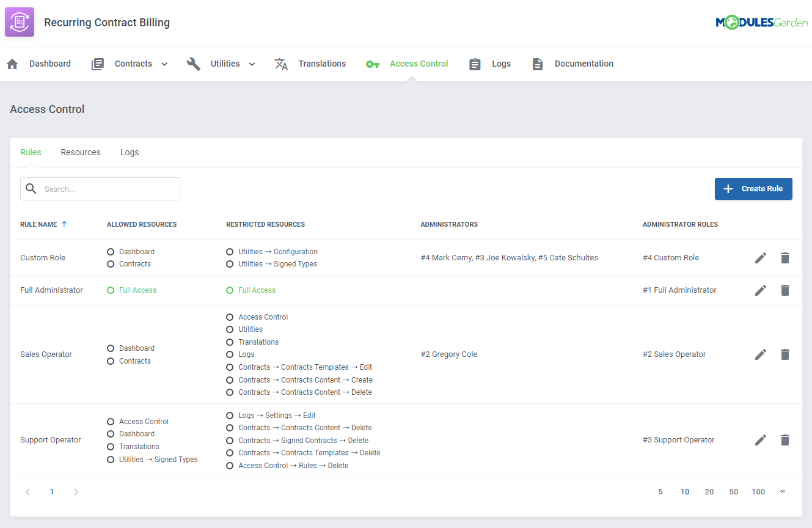The width and height of the screenshot is (812, 528).
Task: Click '#3 Support Operator' role cell
Action: coord(679,440)
